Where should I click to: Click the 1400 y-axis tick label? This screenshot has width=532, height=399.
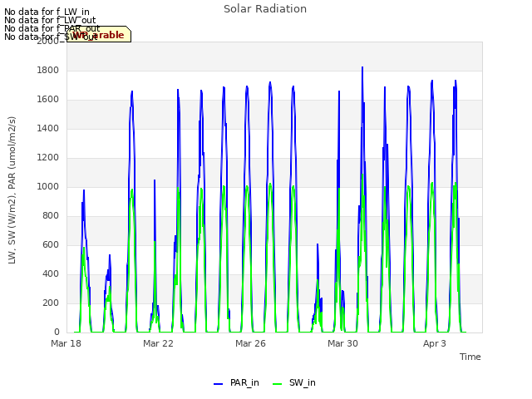pyautogui.click(x=48, y=128)
